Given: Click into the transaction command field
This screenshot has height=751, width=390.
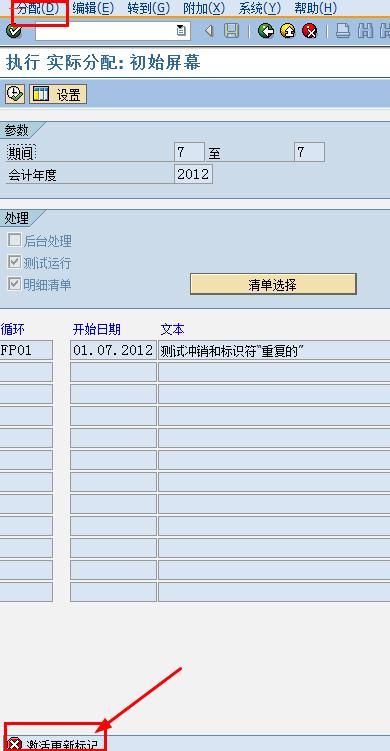Looking at the screenshot, I should [105, 31].
